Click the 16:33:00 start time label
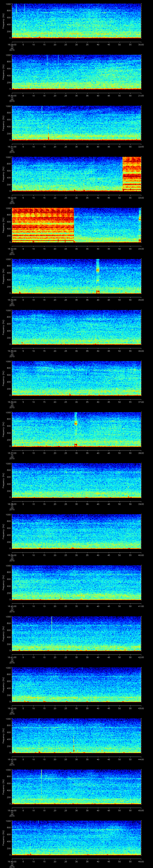 pyautogui.click(x=12, y=249)
